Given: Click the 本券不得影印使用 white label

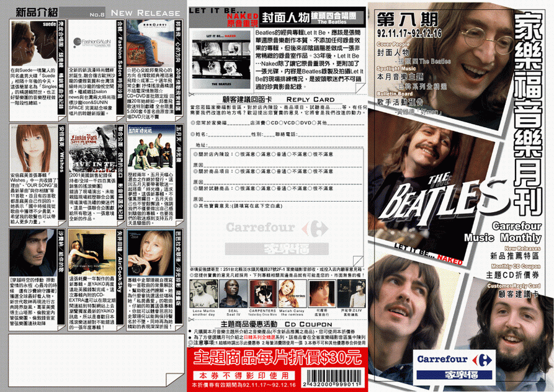Looking at the screenshot, I should [x=244, y=375].
